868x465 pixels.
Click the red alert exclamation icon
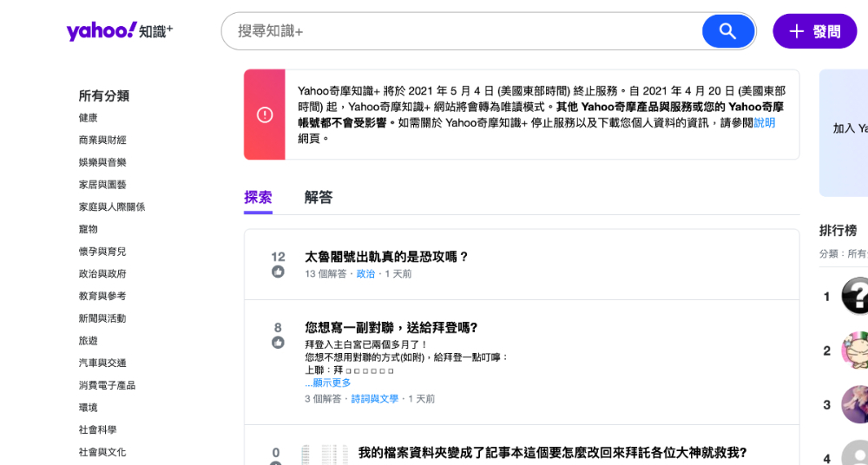pos(265,115)
